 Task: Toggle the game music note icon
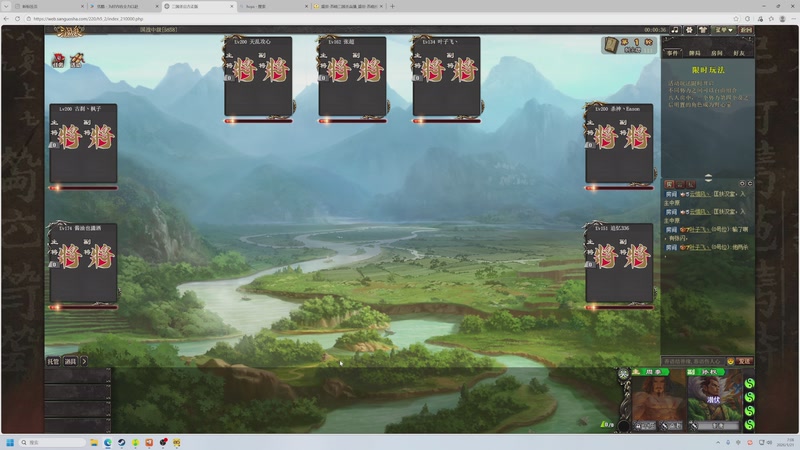tap(675, 30)
